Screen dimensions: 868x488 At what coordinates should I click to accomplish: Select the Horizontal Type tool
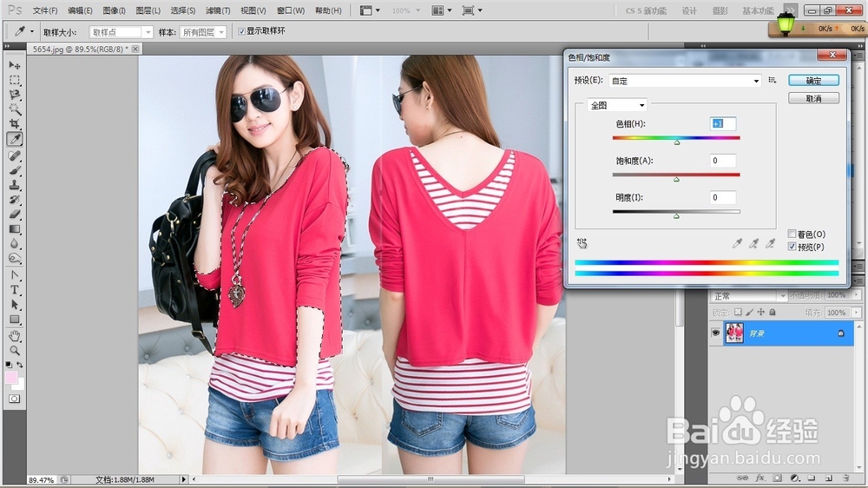pos(15,290)
